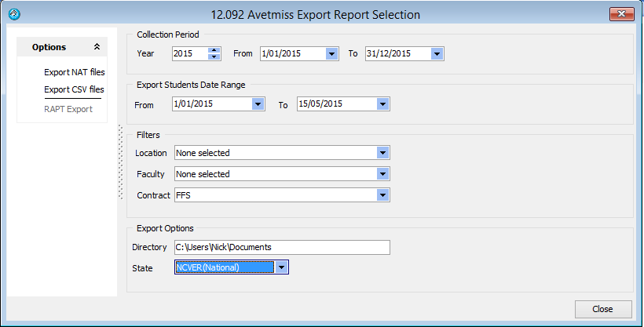Viewport: 644px width, 327px height.
Task: Click the Year 2015 input field
Action: tap(188, 53)
